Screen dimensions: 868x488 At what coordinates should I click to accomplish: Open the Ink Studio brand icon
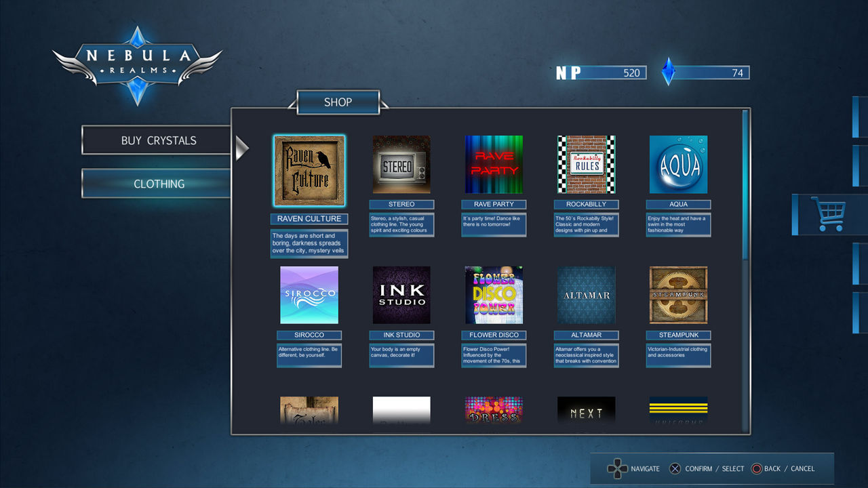pos(401,295)
